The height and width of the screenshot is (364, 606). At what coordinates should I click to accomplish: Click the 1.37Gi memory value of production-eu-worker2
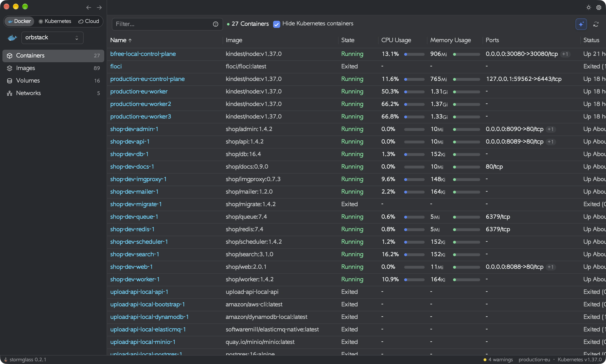(x=439, y=104)
